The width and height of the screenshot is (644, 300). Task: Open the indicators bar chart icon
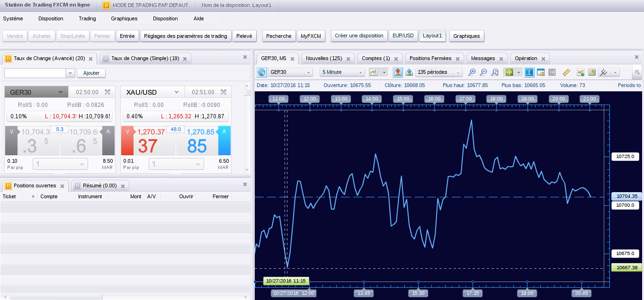point(591,72)
